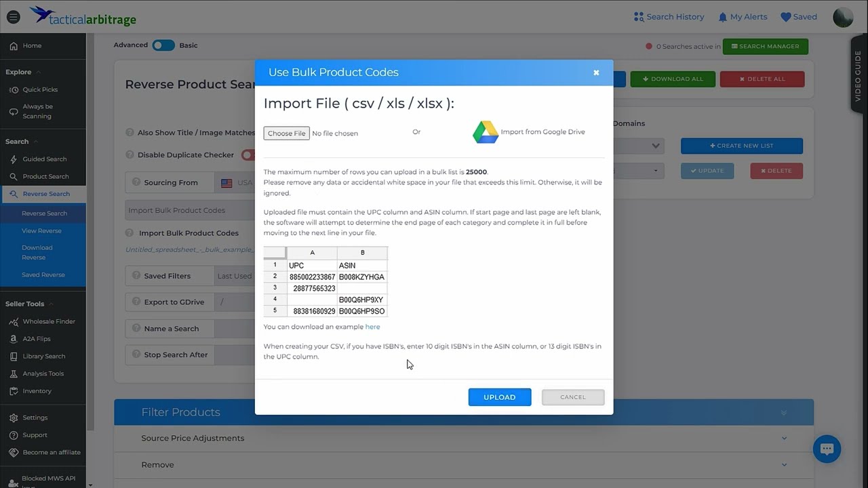Open the user profile avatar
Image resolution: width=868 pixels, height=488 pixels.
pyautogui.click(x=843, y=17)
